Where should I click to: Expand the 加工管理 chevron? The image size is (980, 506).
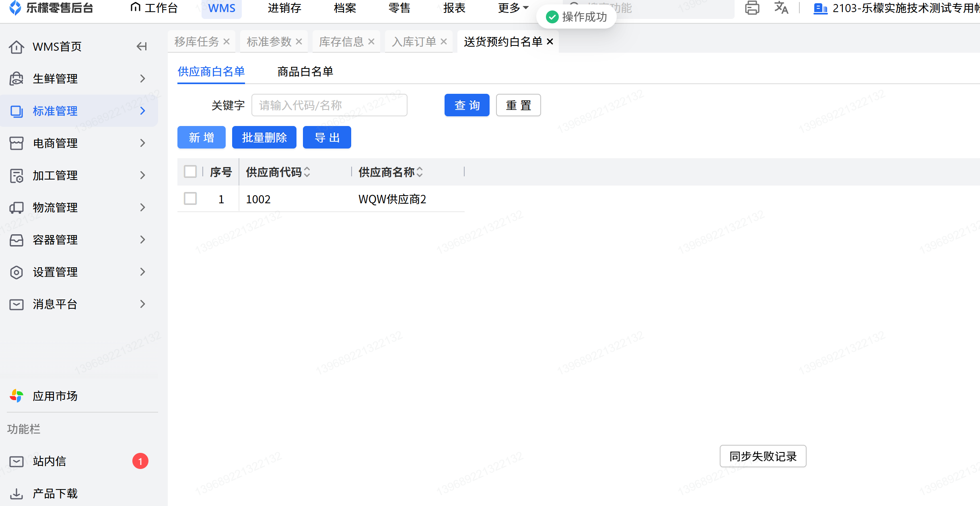(x=143, y=175)
